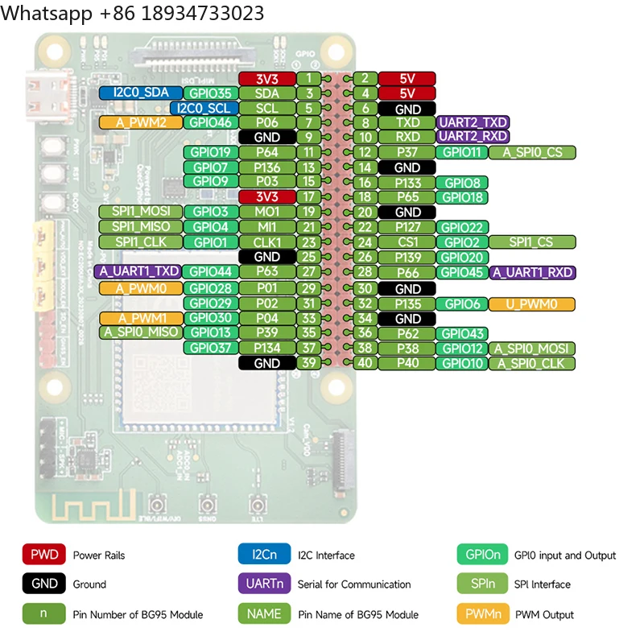Click pin number 40 box
Viewport: 644px width, 644px height.
tap(365, 363)
